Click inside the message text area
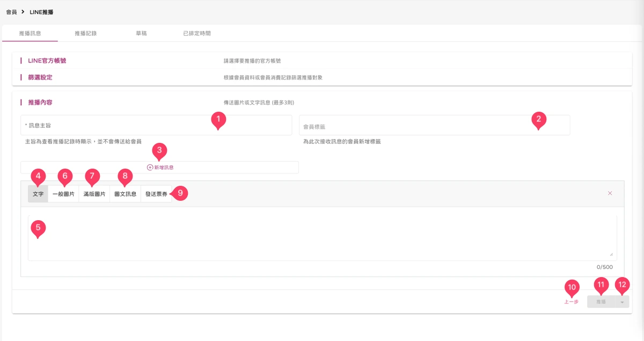 (322, 238)
